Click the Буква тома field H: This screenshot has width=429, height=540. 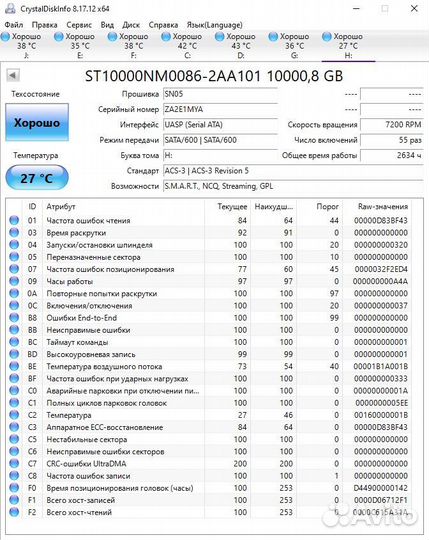[x=220, y=155]
